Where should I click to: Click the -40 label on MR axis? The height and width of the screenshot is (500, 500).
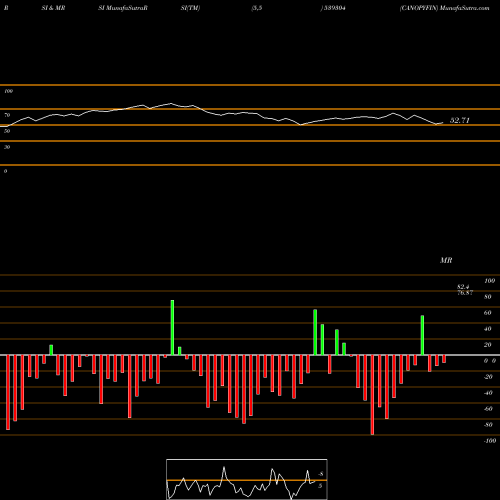click(x=488, y=393)
